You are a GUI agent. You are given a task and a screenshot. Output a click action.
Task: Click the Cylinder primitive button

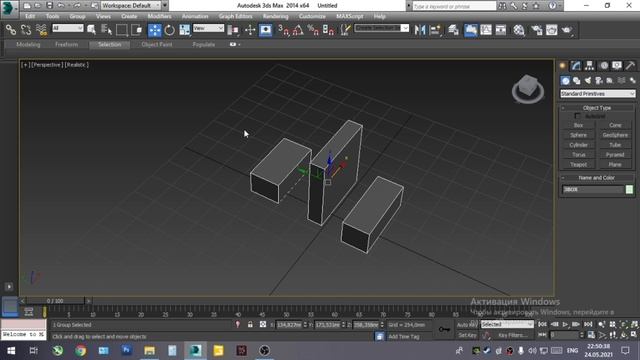tap(578, 145)
